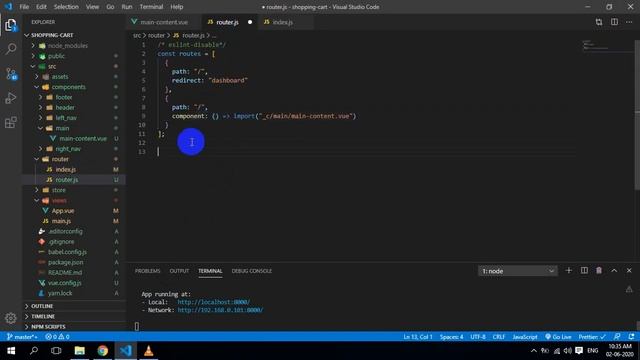Split the editor to the right

point(614,22)
